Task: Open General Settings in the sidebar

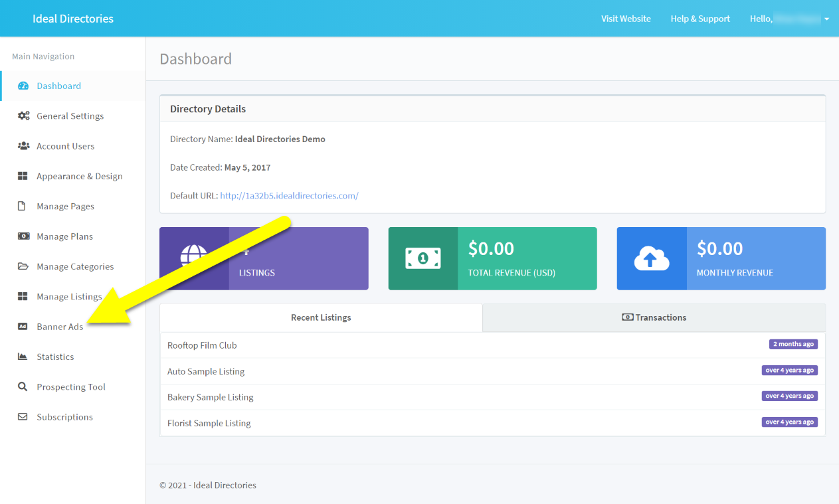Action: coord(73,116)
